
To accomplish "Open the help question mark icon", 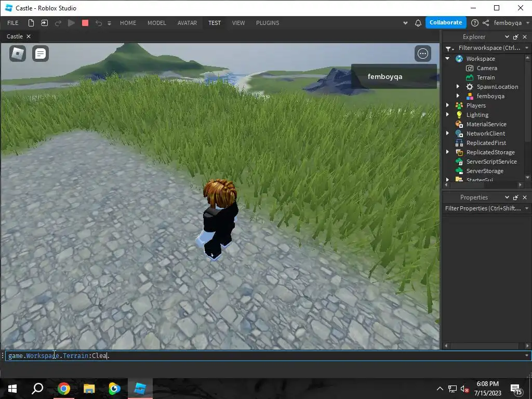I will point(475,23).
